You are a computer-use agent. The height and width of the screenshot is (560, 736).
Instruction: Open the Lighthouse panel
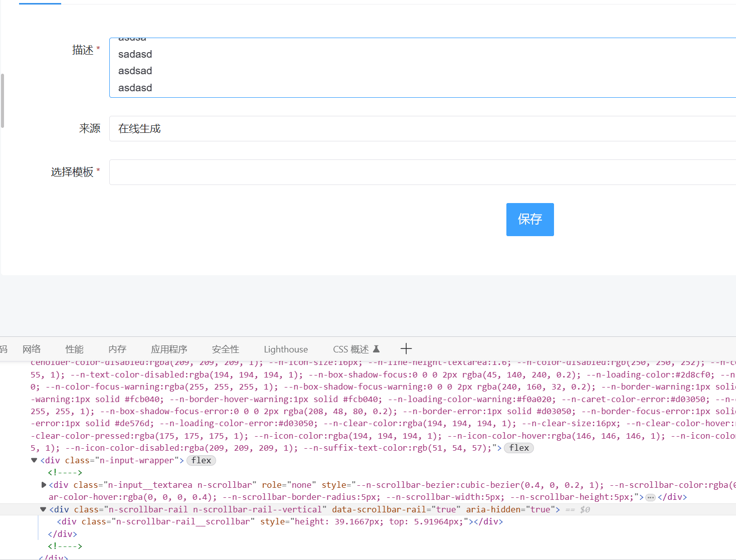tap(285, 348)
